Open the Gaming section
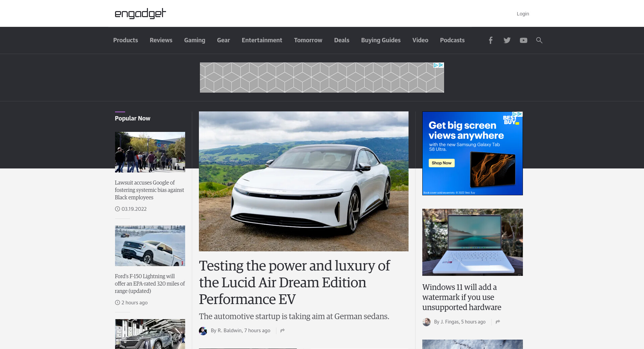Image resolution: width=644 pixels, height=349 pixels. pos(195,40)
